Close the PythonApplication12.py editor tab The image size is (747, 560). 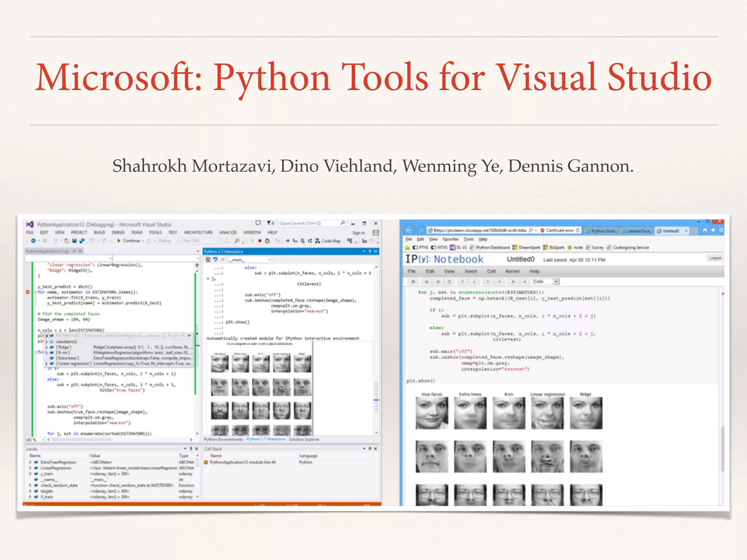[x=81, y=251]
